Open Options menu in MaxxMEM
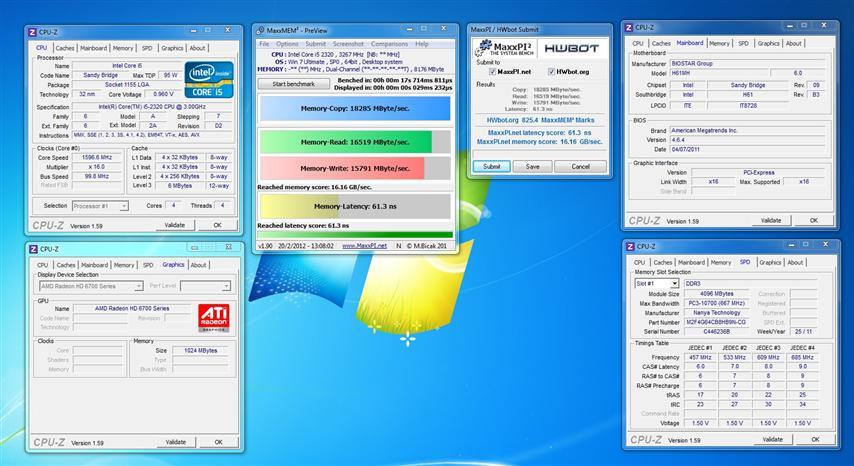The image size is (854, 466). 287,44
